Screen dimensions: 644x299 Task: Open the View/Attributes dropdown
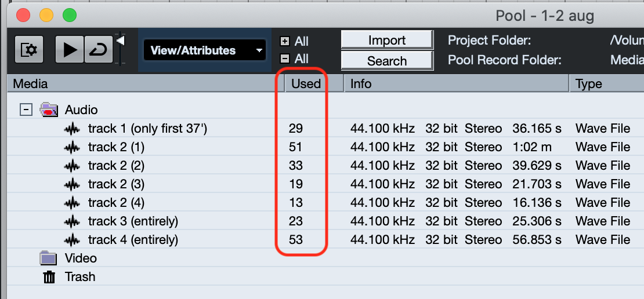pos(204,50)
